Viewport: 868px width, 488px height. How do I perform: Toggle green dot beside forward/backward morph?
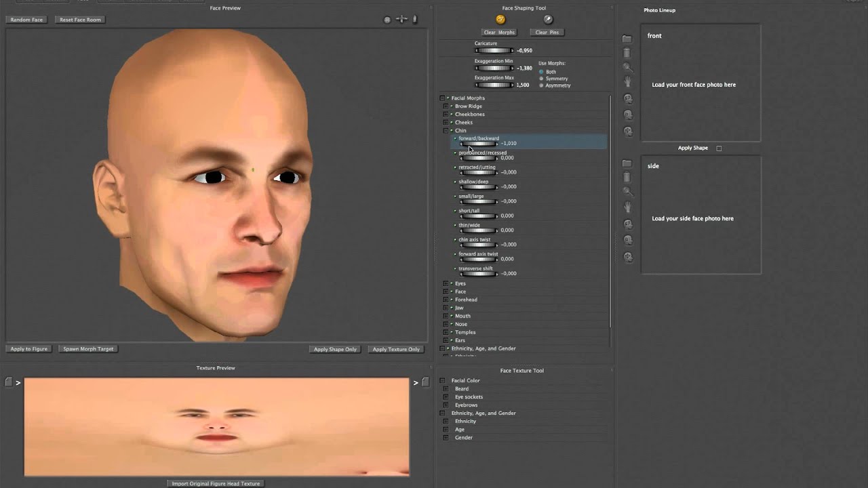point(455,139)
